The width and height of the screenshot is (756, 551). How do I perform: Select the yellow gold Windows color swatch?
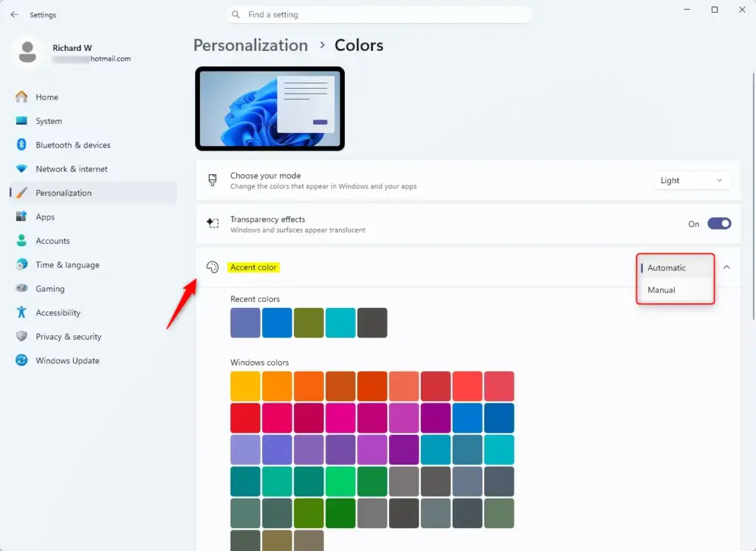click(x=245, y=386)
